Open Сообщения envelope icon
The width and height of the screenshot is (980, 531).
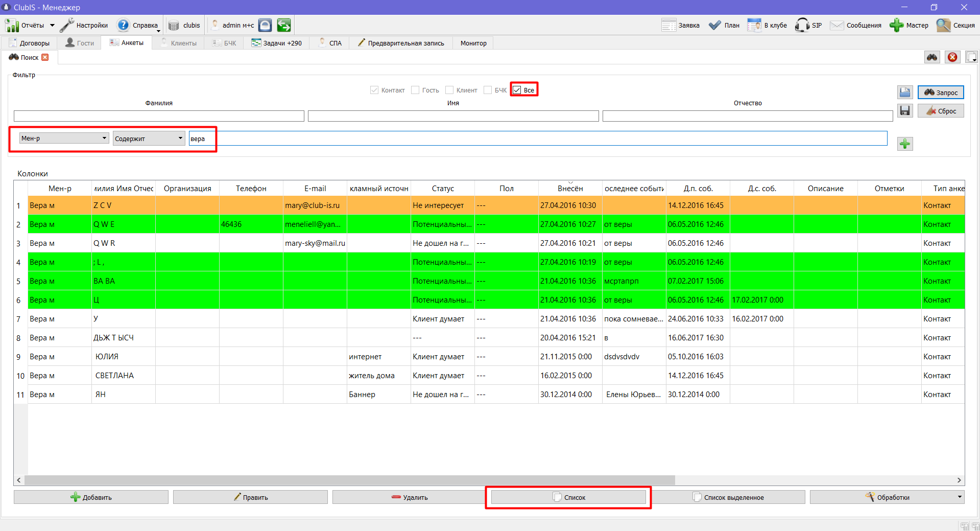point(836,25)
